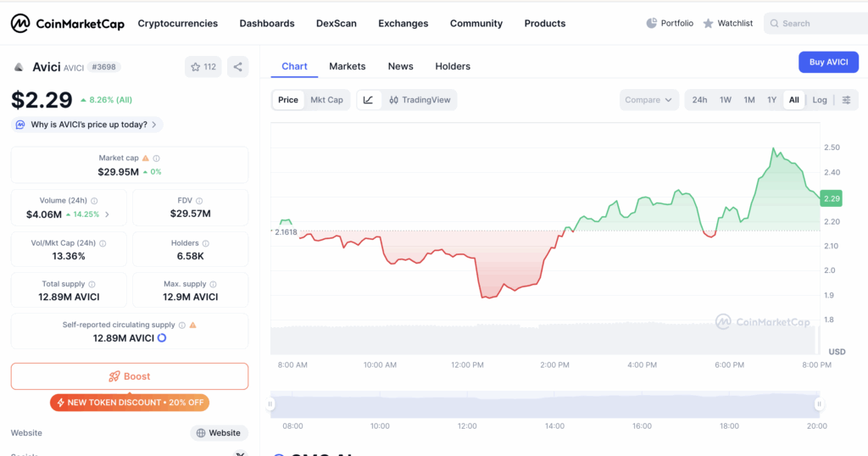Screen dimensions: 868x456
Task: Switch to the line chart icon
Action: coord(368,100)
